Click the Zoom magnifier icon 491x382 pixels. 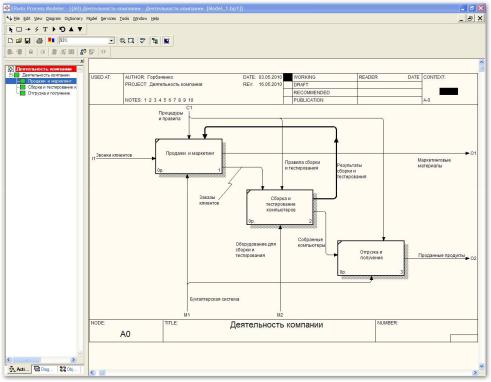[123, 41]
